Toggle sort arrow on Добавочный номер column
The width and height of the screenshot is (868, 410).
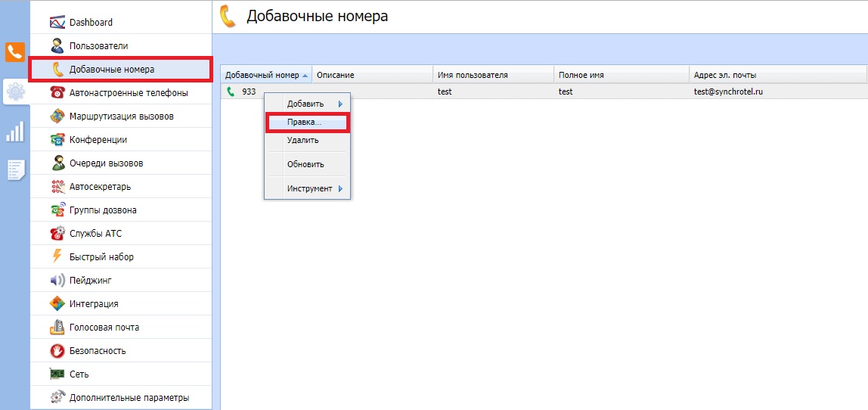pos(305,75)
